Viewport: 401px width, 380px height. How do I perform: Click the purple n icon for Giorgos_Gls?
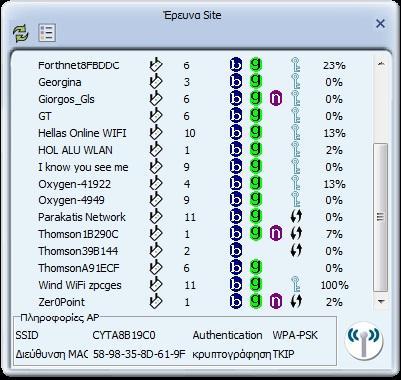coord(276,99)
